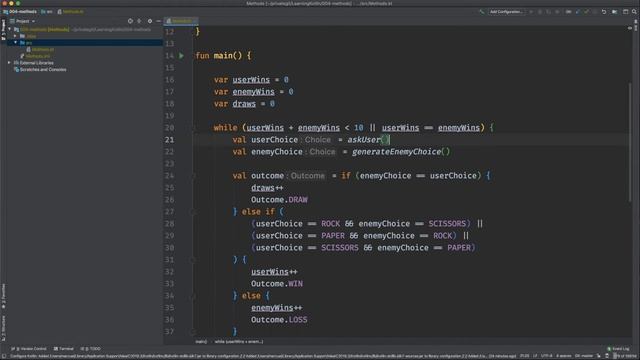The image size is (640, 360).
Task: Click the fun main() declaration text
Action: [223, 56]
